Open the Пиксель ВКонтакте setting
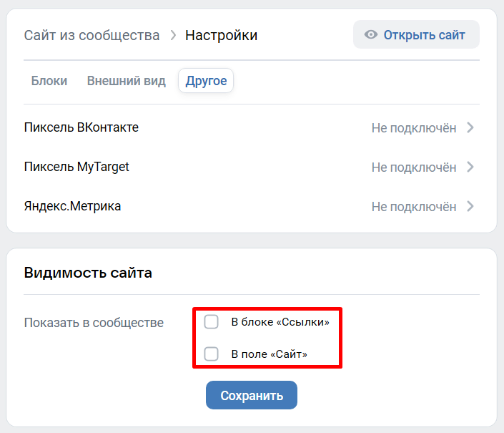Image resolution: width=504 pixels, height=433 pixels. click(252, 127)
